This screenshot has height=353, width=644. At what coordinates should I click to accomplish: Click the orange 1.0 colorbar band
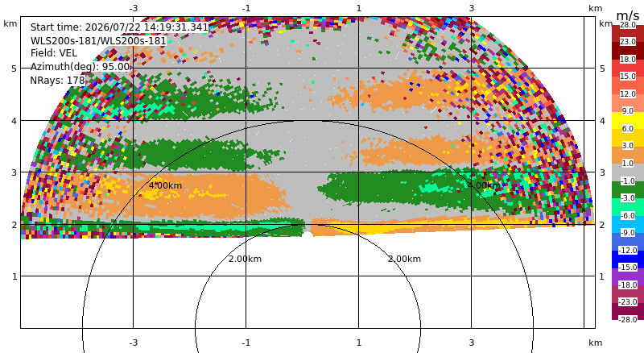pyautogui.click(x=628, y=155)
